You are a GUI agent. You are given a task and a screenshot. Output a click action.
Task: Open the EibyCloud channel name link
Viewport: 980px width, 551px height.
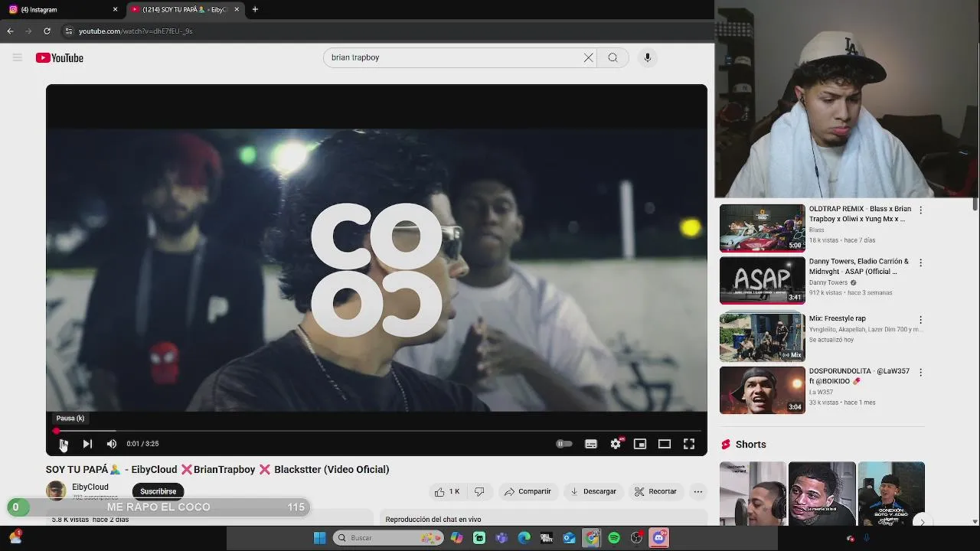[x=90, y=487]
